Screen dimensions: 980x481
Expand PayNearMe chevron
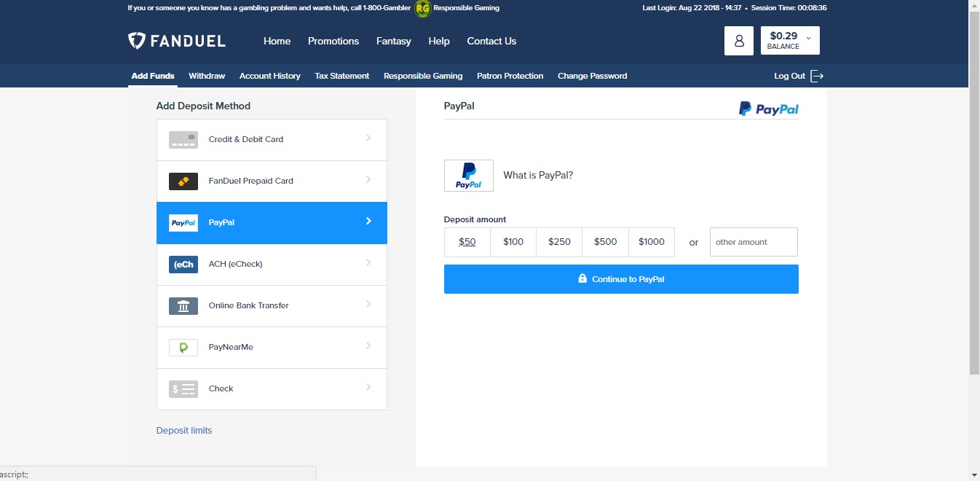pos(368,345)
